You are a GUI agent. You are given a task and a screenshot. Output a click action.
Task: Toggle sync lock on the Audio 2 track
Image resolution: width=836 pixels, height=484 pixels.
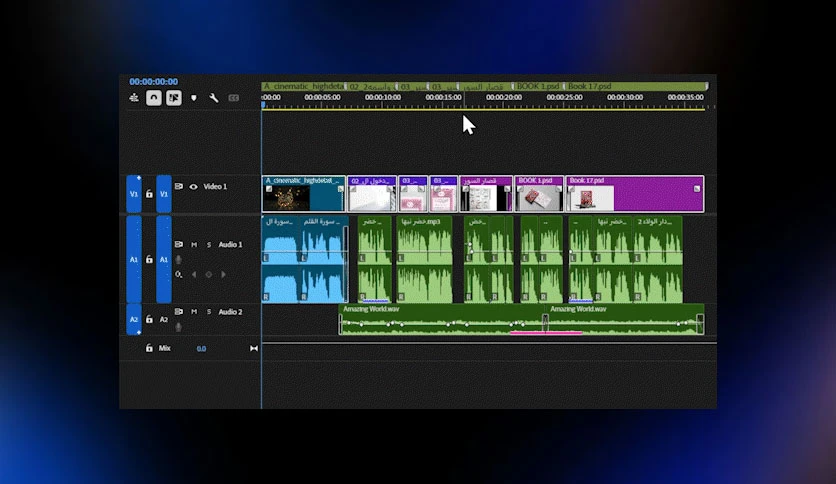coord(179,311)
